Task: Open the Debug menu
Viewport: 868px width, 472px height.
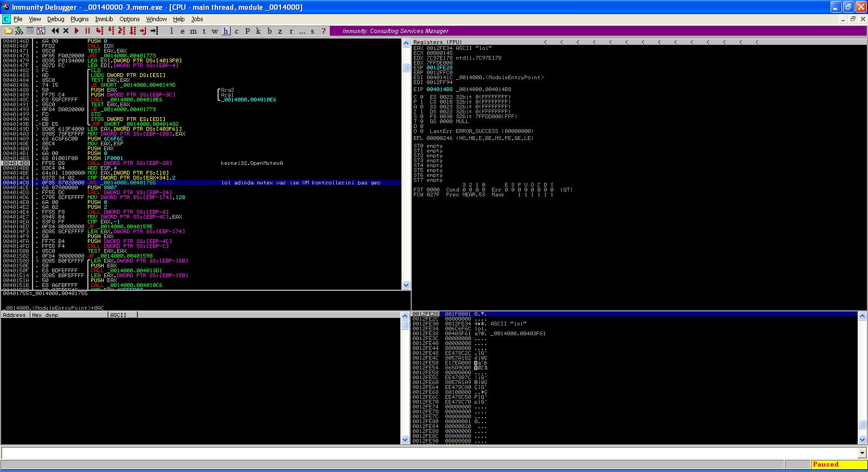Action: 55,19
